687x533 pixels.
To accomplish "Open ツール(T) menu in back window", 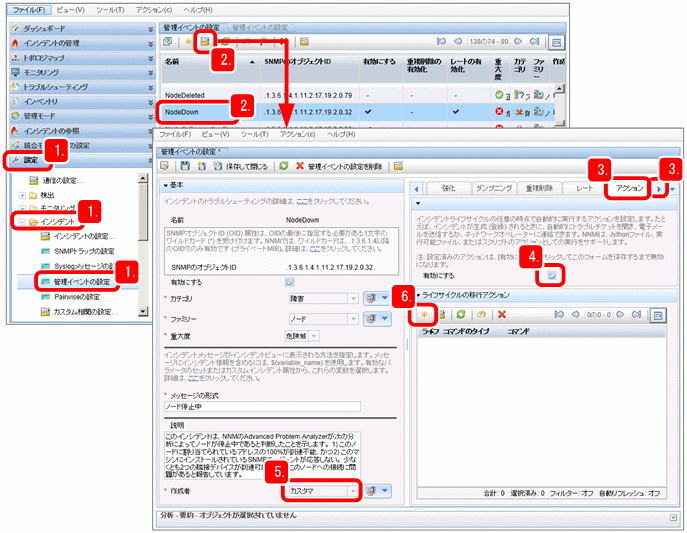I will click(x=110, y=9).
